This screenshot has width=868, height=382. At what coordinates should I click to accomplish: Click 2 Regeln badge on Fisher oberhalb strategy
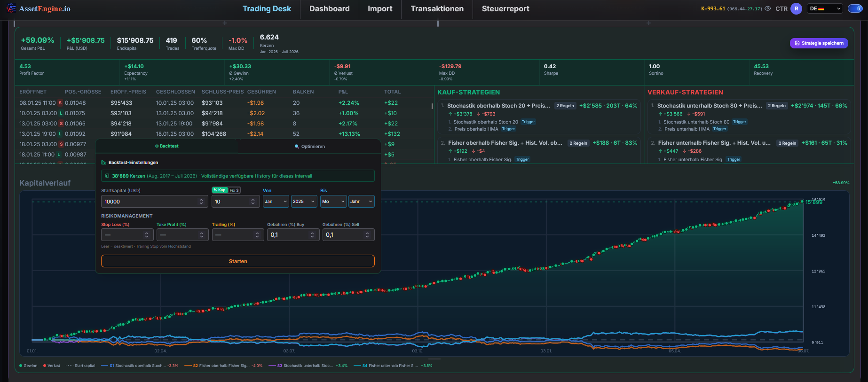point(578,143)
